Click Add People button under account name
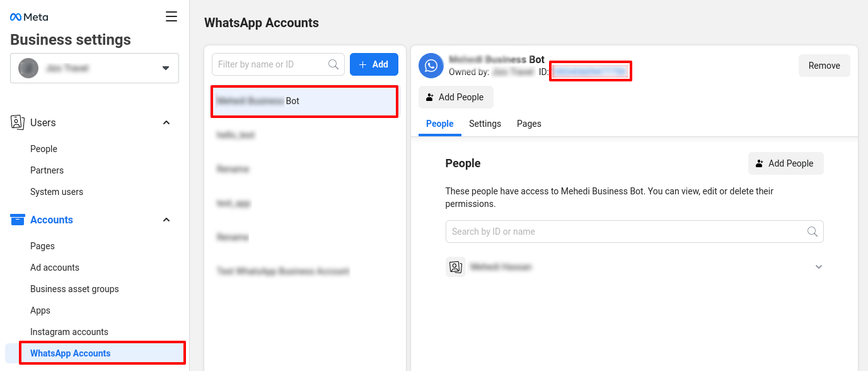The image size is (868, 371). [455, 97]
